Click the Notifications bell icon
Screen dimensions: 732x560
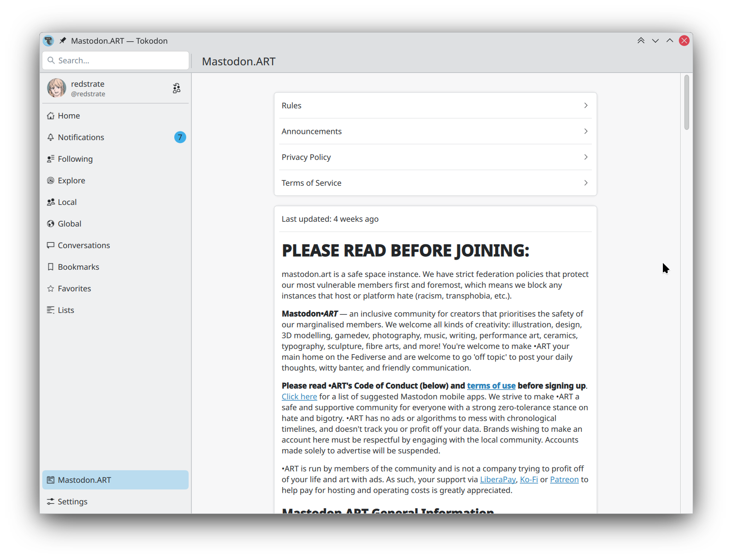[x=50, y=137]
